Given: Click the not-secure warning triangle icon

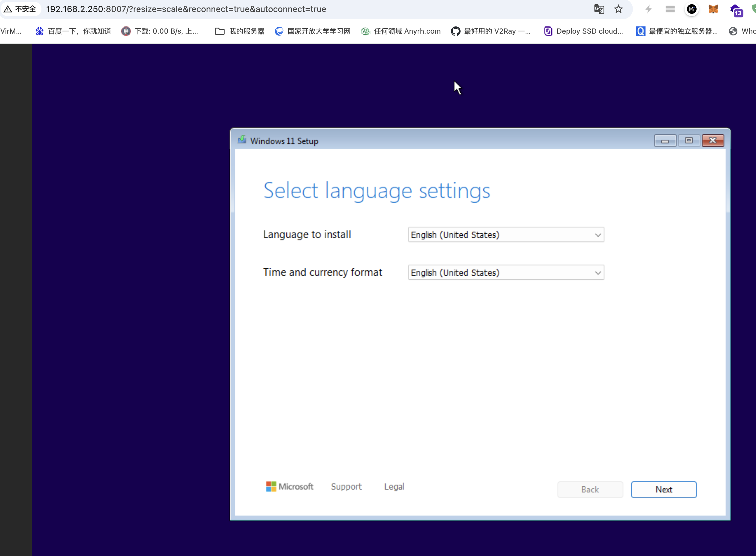Looking at the screenshot, I should tap(8, 9).
